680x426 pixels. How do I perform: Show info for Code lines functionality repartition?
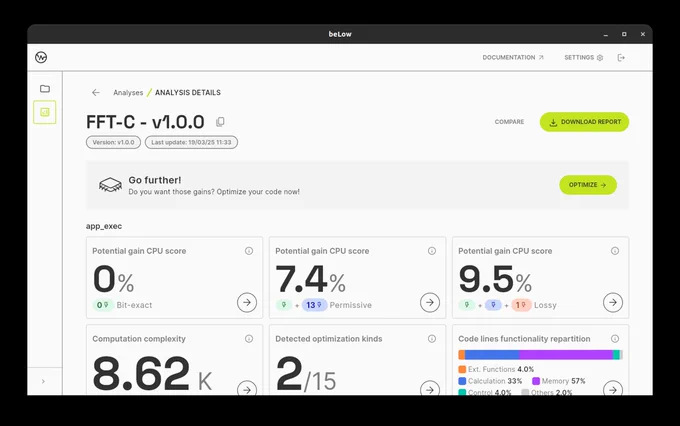(615, 339)
